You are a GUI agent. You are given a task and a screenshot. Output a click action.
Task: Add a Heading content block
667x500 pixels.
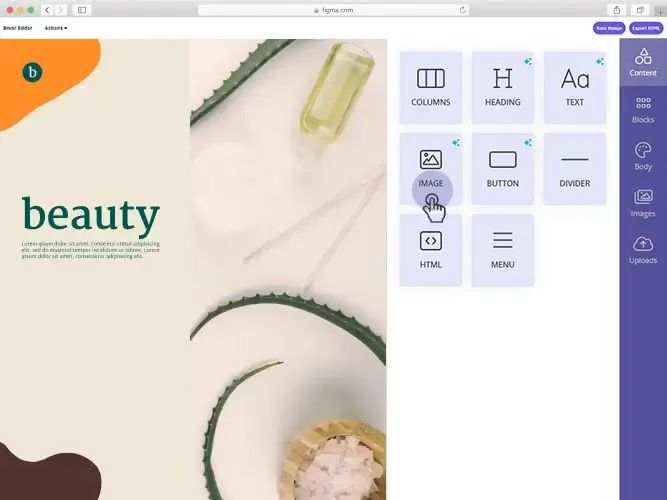click(502, 88)
